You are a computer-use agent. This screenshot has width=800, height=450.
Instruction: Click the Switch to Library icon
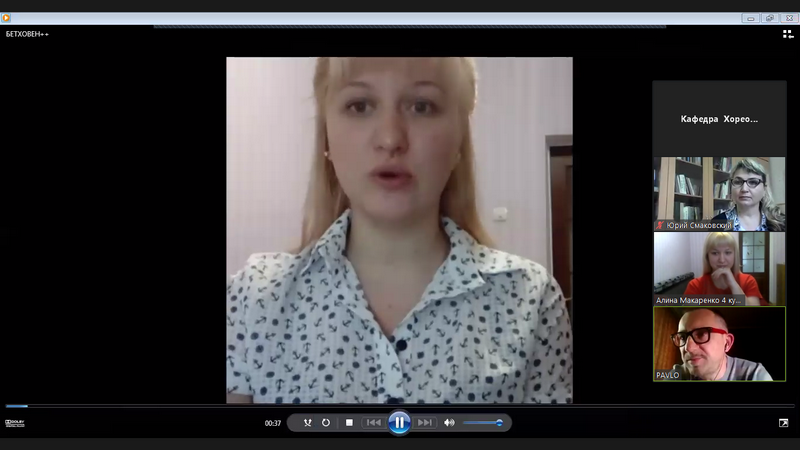point(788,34)
